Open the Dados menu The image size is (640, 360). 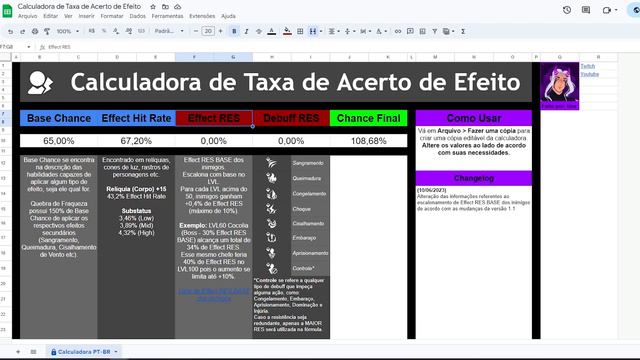138,16
